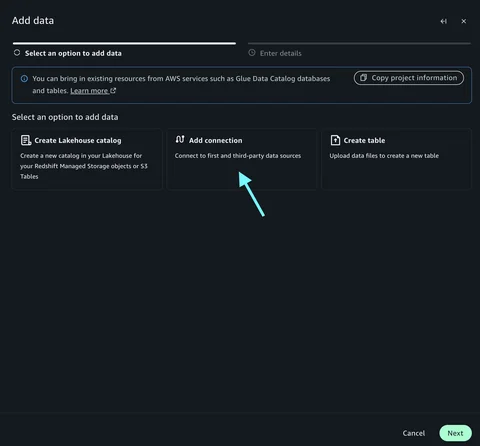
Task: Click the Create table upload icon
Action: [335, 140]
